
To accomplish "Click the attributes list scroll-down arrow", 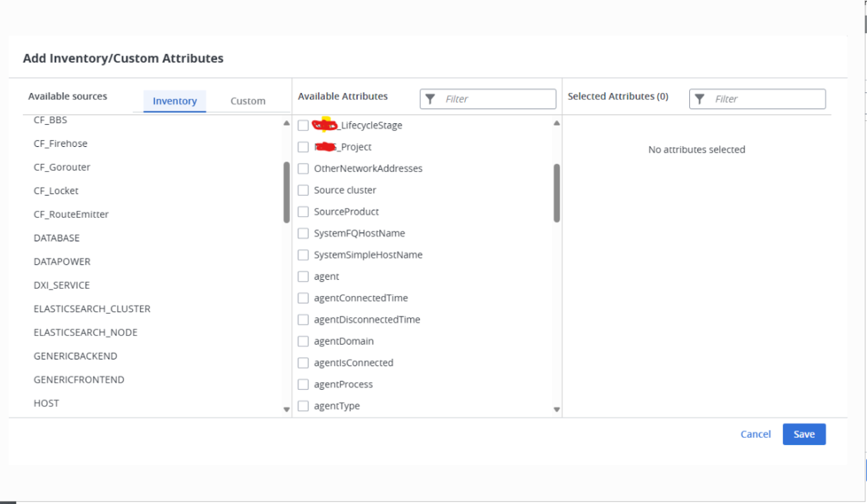I will (557, 409).
